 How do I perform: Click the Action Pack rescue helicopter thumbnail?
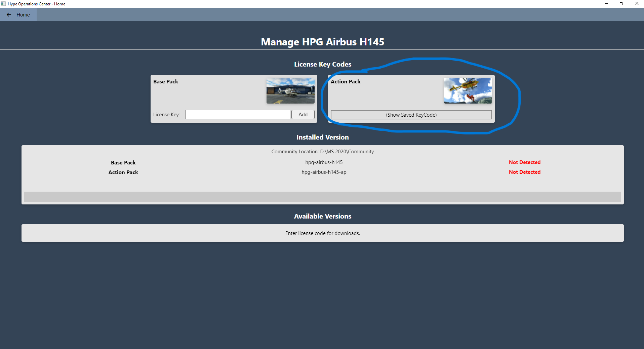[468, 90]
